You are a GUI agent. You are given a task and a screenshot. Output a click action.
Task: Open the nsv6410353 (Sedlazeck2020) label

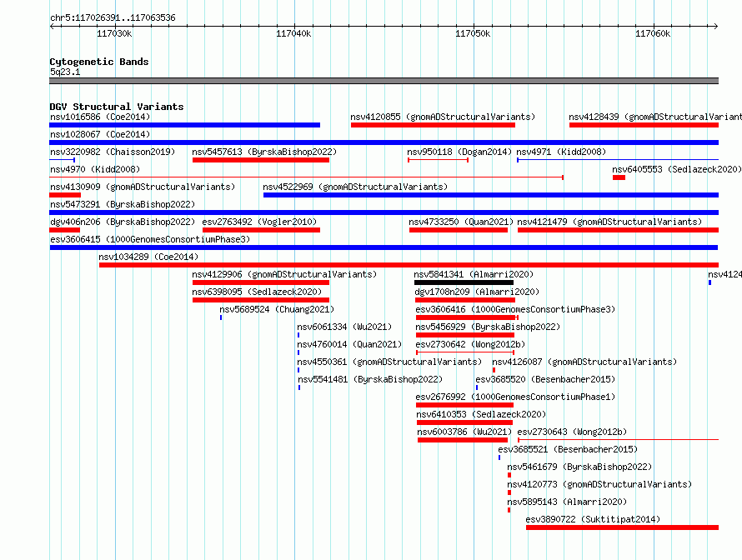coord(481,414)
